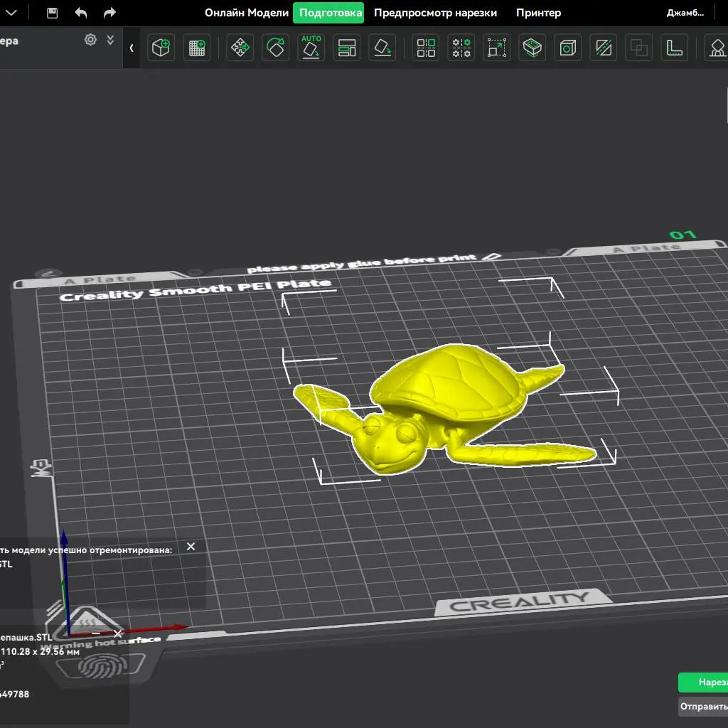Click the Arrange all objects icon
This screenshot has width=728, height=728.
pyautogui.click(x=347, y=48)
